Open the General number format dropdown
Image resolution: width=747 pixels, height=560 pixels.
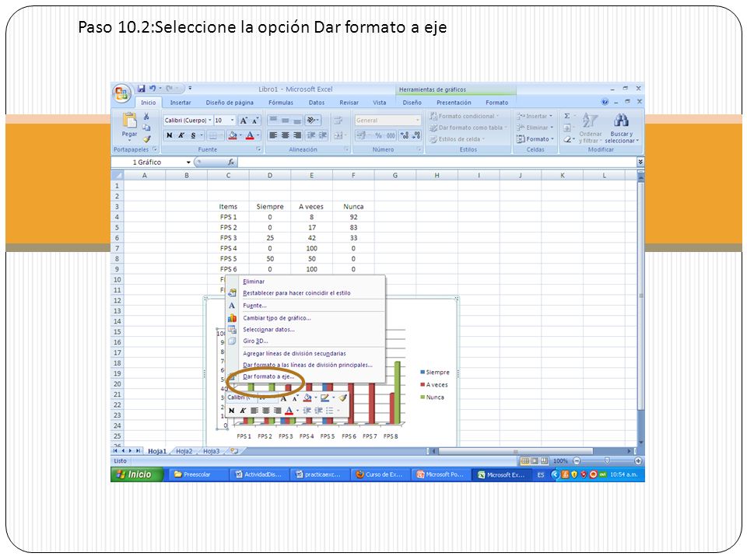417,121
